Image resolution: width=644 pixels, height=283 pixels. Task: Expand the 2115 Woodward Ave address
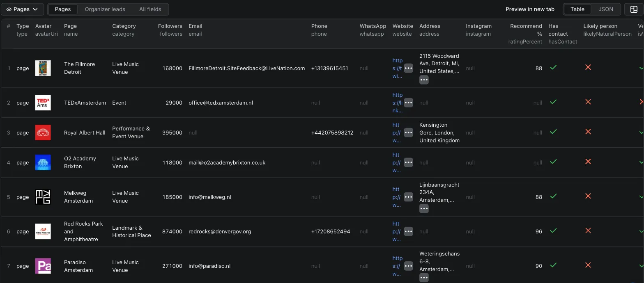point(424,80)
